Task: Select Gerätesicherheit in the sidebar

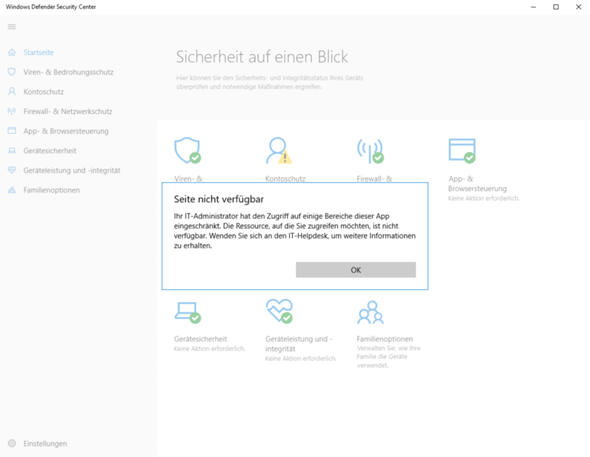Action: click(x=50, y=150)
